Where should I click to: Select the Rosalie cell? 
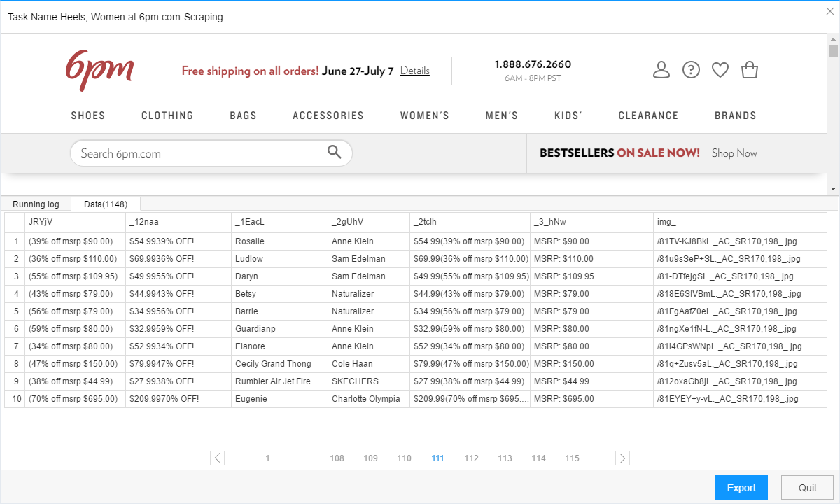[280, 241]
